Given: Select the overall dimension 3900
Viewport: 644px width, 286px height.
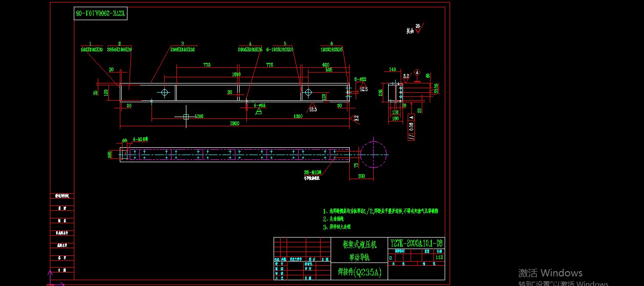Looking at the screenshot, I should click(x=234, y=124).
